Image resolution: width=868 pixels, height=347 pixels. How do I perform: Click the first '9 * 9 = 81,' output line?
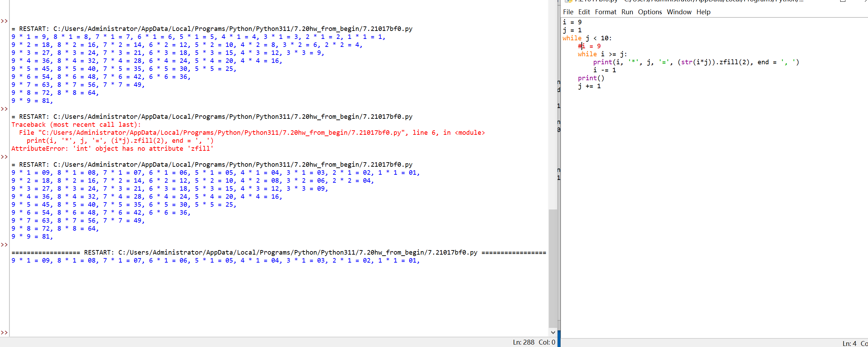click(x=32, y=101)
